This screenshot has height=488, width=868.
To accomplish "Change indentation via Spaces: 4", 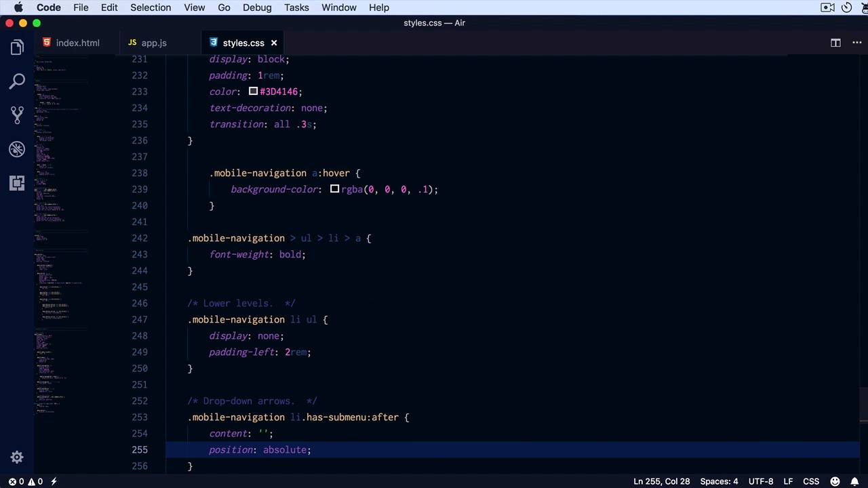I will coord(719,481).
